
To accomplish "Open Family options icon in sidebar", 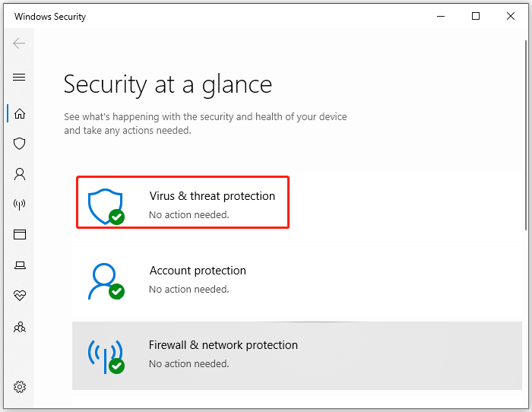I will tap(20, 327).
